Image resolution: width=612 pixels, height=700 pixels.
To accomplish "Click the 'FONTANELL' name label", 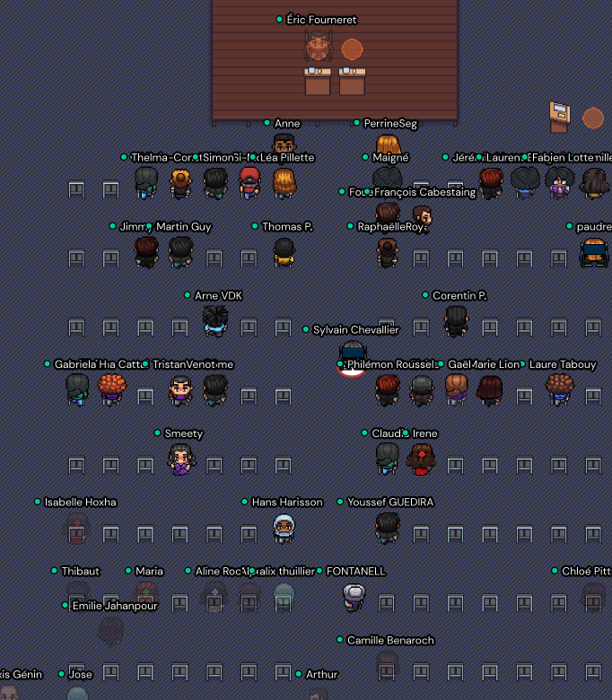I will 355,572.
